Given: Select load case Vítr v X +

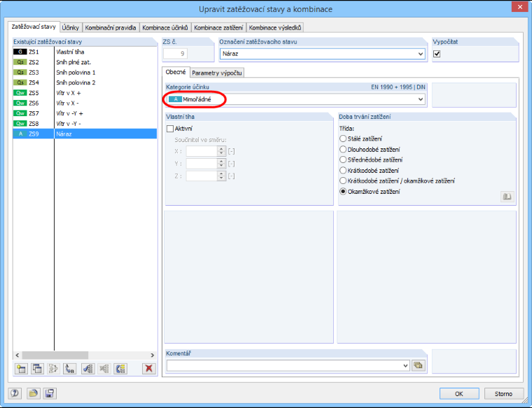Looking at the screenshot, I should (x=85, y=93).
